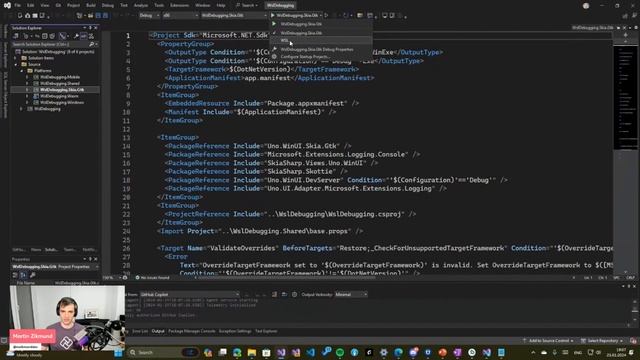Click the clock icon in Output toolbar

[294, 294]
